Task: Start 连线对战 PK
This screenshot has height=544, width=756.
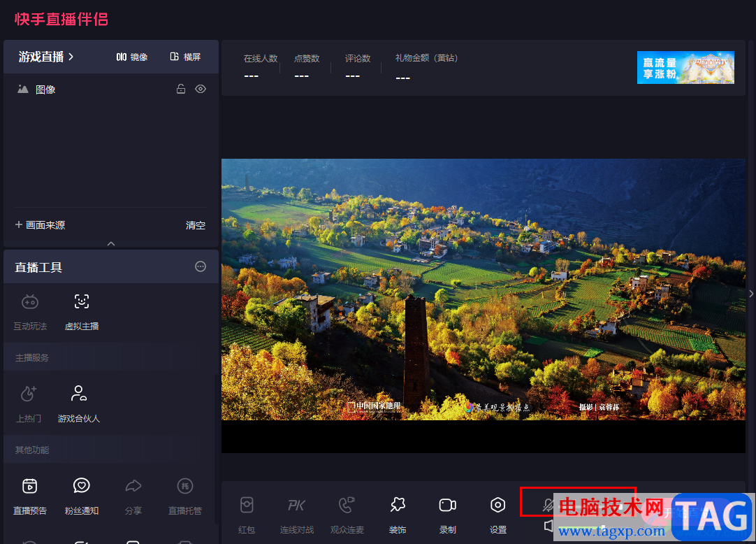Action: coord(296,515)
